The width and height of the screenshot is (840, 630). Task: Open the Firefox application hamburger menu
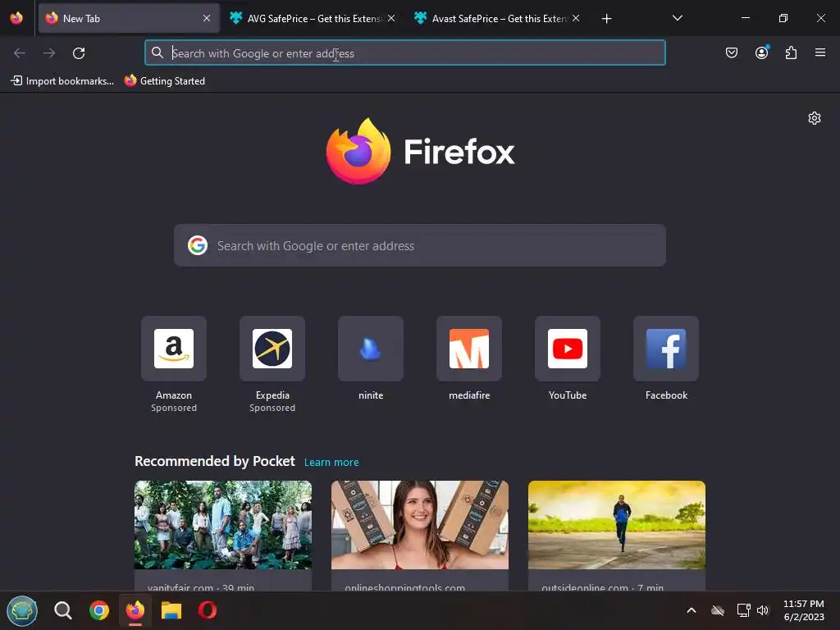pyautogui.click(x=820, y=52)
